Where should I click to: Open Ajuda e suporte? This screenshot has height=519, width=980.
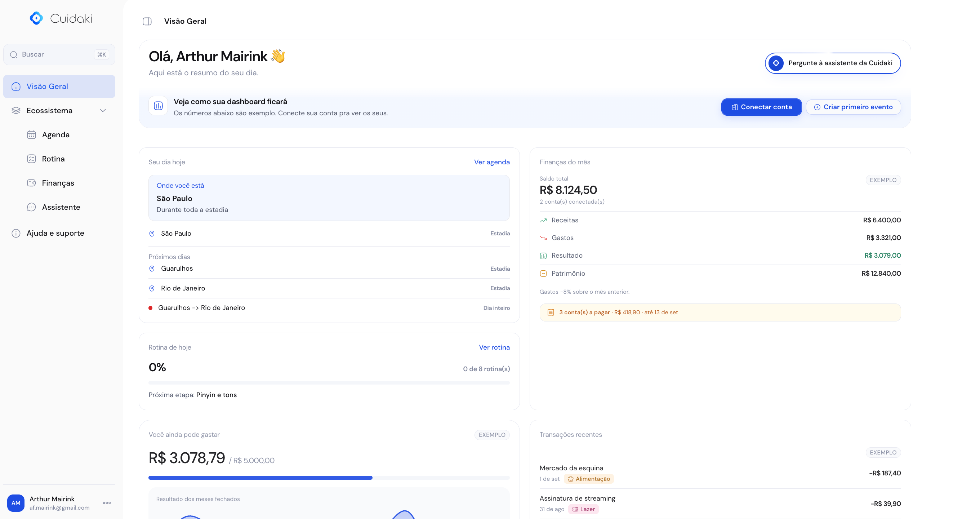[x=59, y=233]
